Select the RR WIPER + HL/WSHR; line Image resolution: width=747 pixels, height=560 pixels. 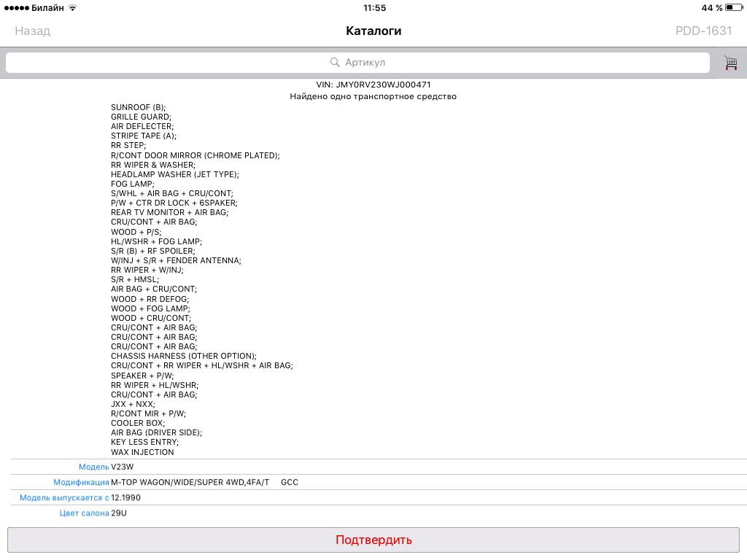[155, 386]
